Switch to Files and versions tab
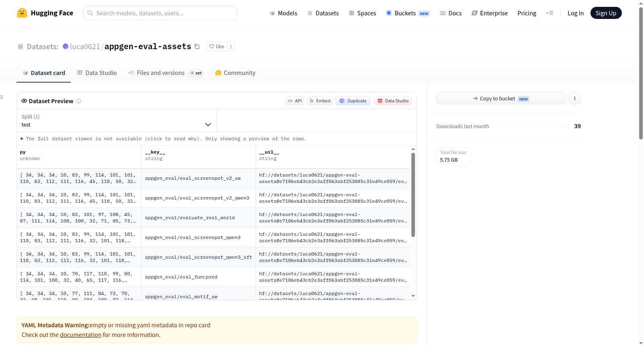 pos(166,73)
